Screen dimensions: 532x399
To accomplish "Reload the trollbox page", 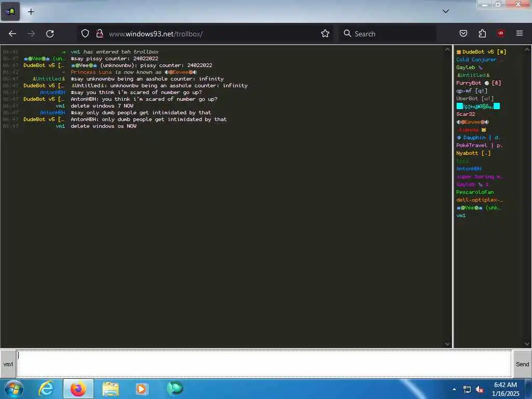I will pyautogui.click(x=50, y=34).
